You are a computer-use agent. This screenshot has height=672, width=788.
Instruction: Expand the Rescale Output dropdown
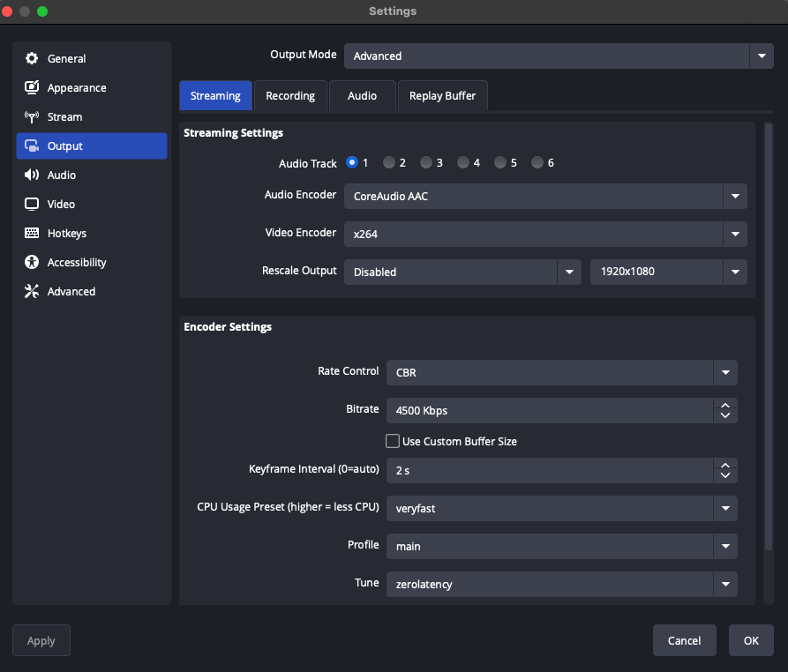[x=569, y=272]
